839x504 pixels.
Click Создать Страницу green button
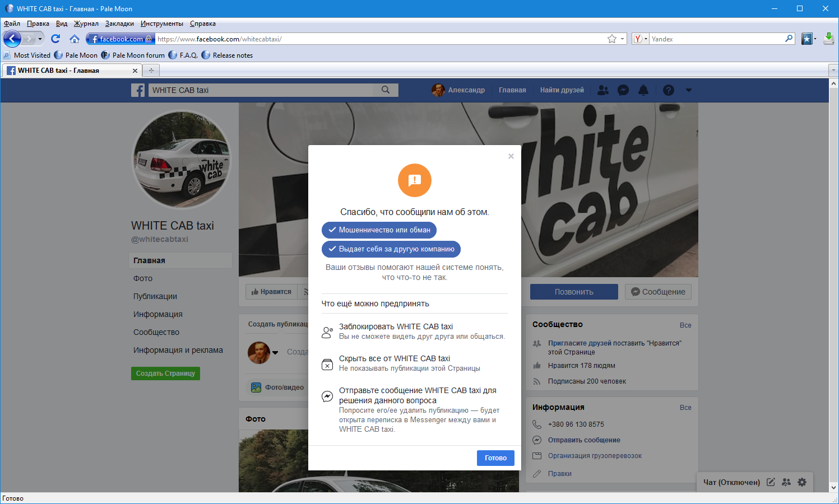[165, 374]
